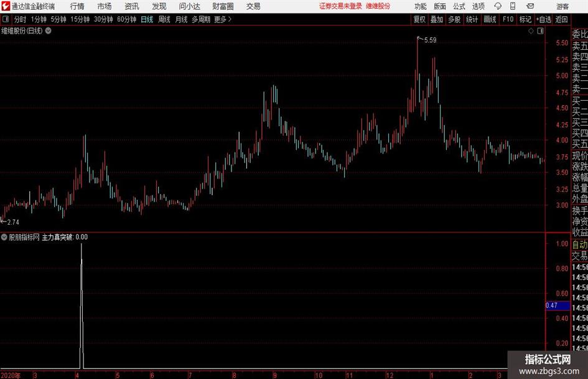588x379 pixels.
Task: Click the 游客 guest account label
Action: pos(562,6)
